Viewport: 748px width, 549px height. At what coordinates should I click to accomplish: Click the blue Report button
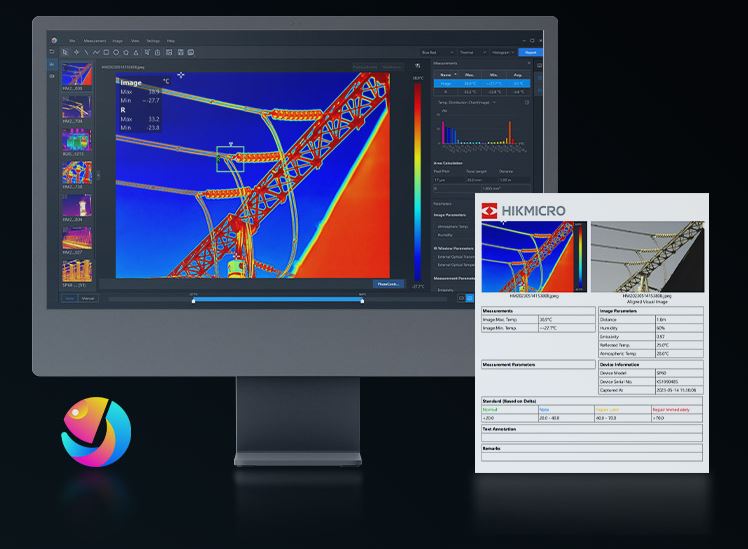(x=530, y=52)
